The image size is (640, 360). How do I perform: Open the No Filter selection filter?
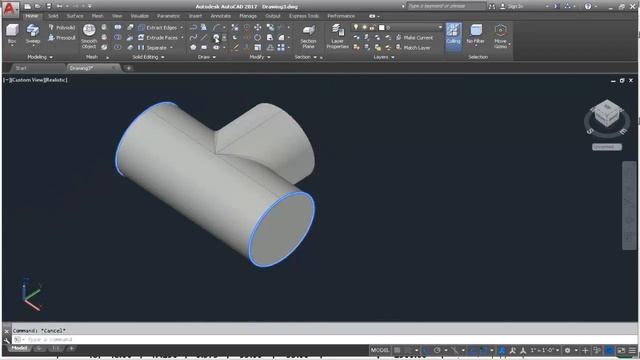point(476,33)
